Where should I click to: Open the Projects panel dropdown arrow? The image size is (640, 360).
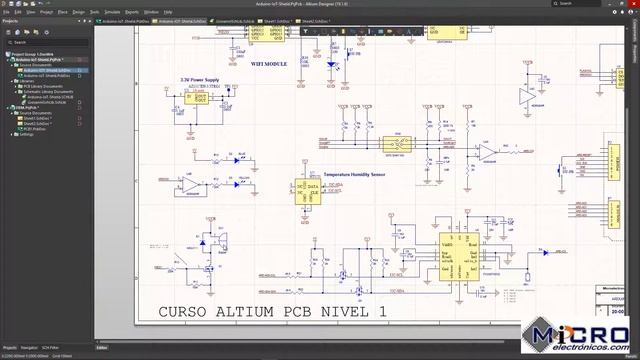[x=79, y=21]
